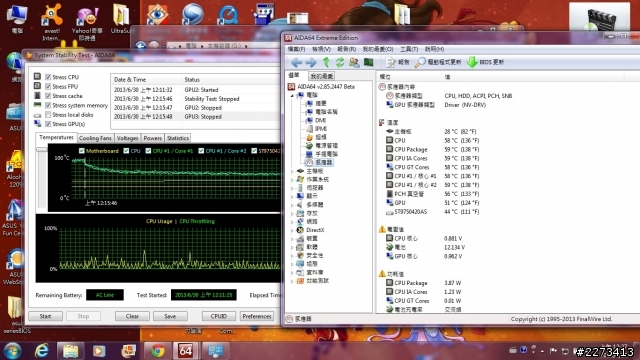640x360 pixels.
Task: Open the report wizard (報告) toolbar button
Action: point(398,62)
